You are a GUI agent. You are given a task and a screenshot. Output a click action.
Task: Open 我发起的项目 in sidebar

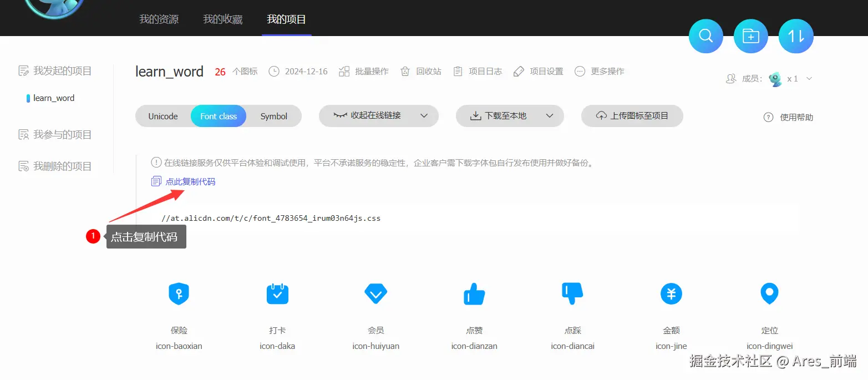55,71
